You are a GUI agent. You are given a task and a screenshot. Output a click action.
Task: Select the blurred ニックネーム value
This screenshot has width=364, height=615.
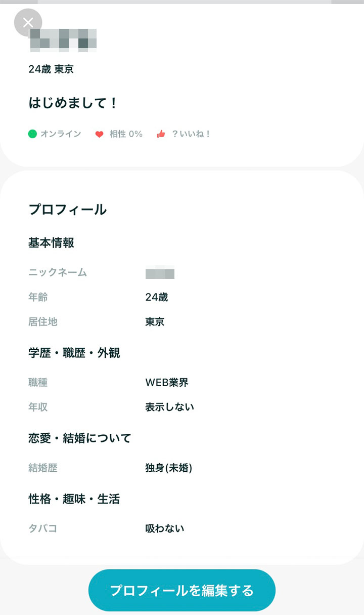160,272
